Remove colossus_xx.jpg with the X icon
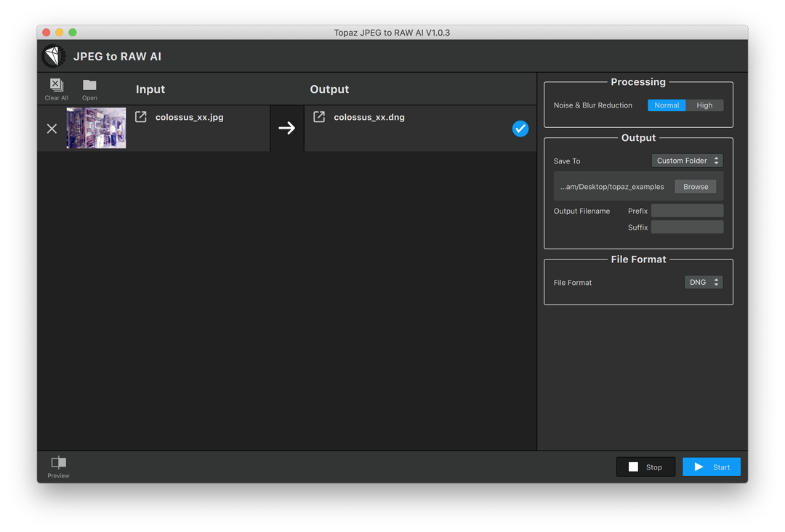 click(52, 129)
